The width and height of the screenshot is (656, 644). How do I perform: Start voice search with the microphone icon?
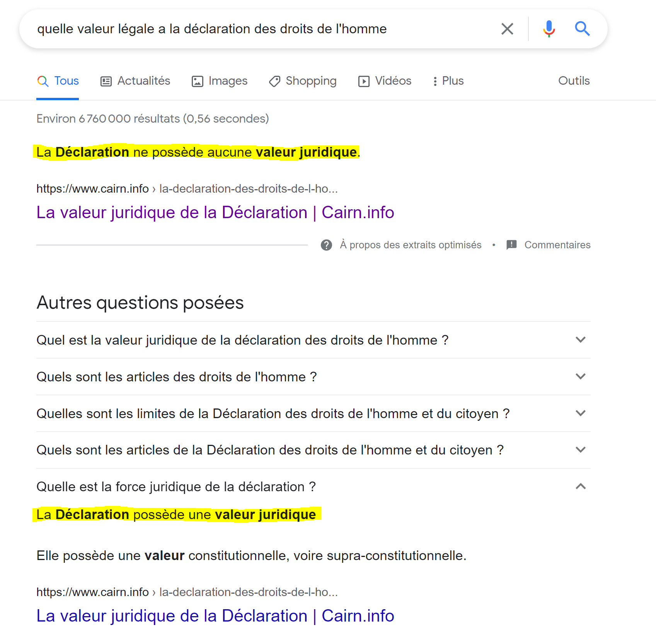point(549,29)
